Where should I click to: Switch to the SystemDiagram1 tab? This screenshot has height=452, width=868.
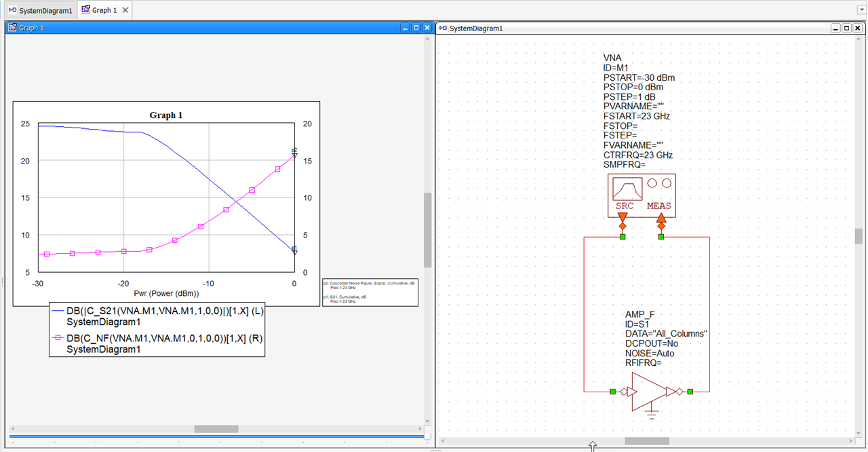tap(39, 10)
